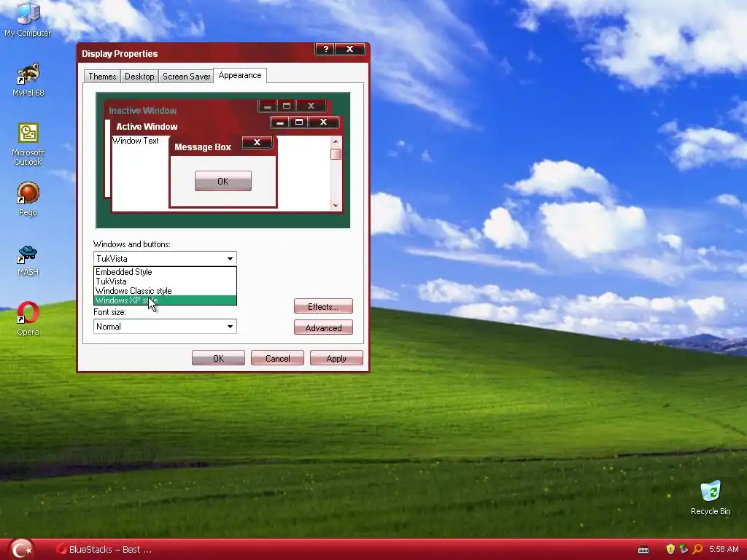The height and width of the screenshot is (560, 747).
Task: Open the on-screen keyboard tray icon
Action: coord(643,550)
